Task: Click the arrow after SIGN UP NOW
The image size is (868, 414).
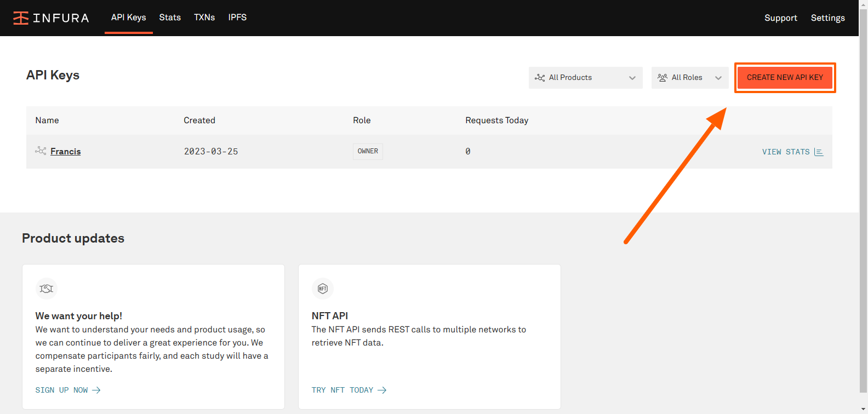Action: tap(96, 390)
